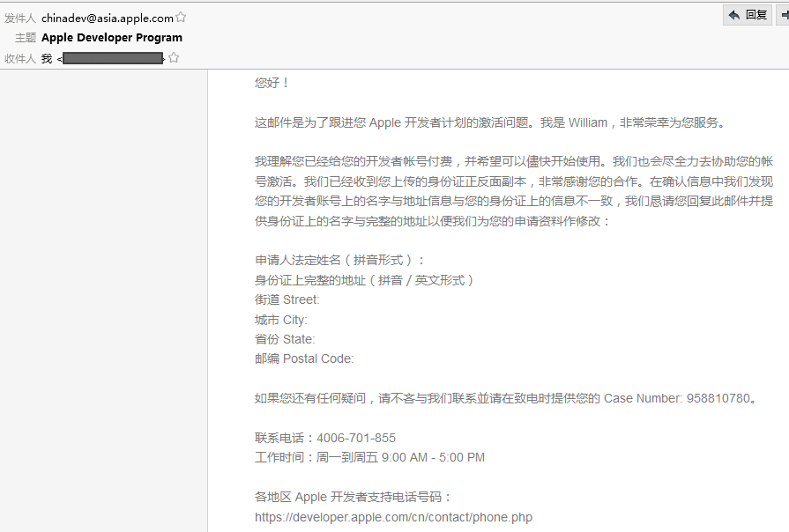The image size is (789, 532).
Task: Click Case Number 958810780 text
Action: (677, 398)
